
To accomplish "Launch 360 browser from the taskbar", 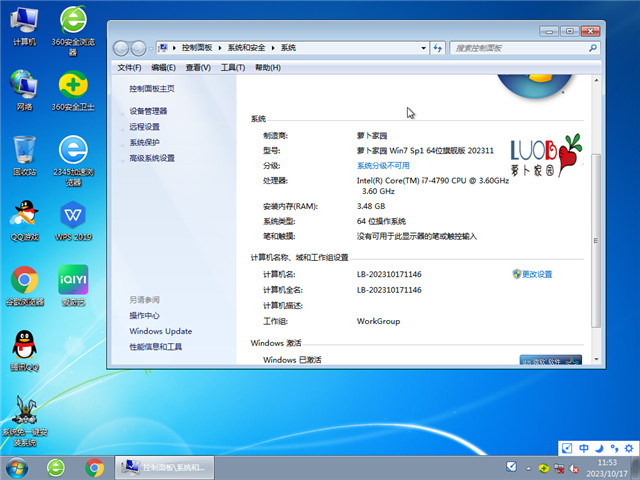I will coord(56,468).
